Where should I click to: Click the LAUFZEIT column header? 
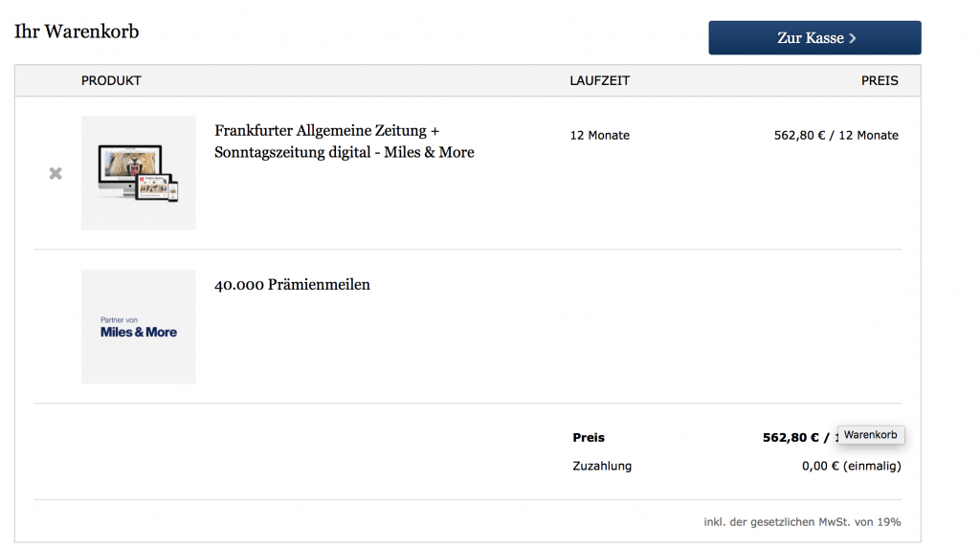[x=599, y=81]
